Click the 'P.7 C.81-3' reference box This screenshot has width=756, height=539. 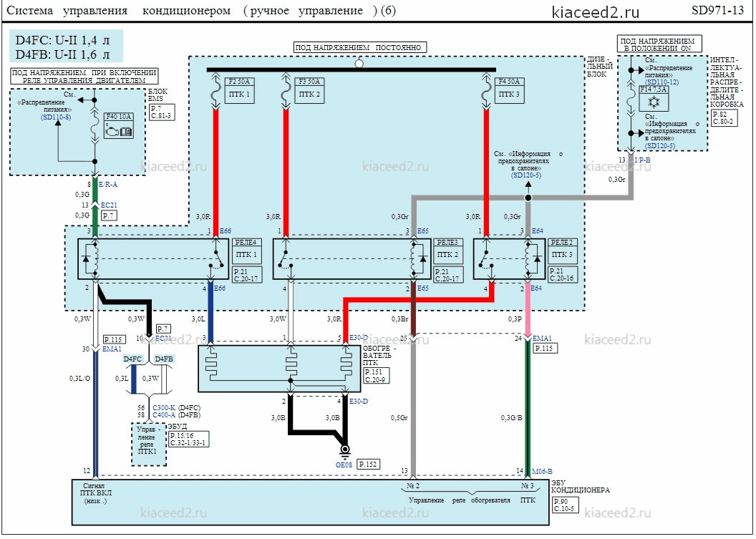[161, 112]
